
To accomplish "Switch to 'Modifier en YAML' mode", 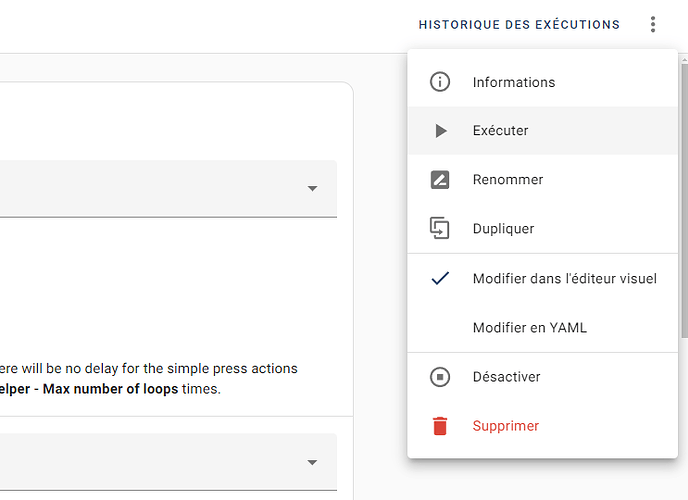I will click(x=529, y=327).
